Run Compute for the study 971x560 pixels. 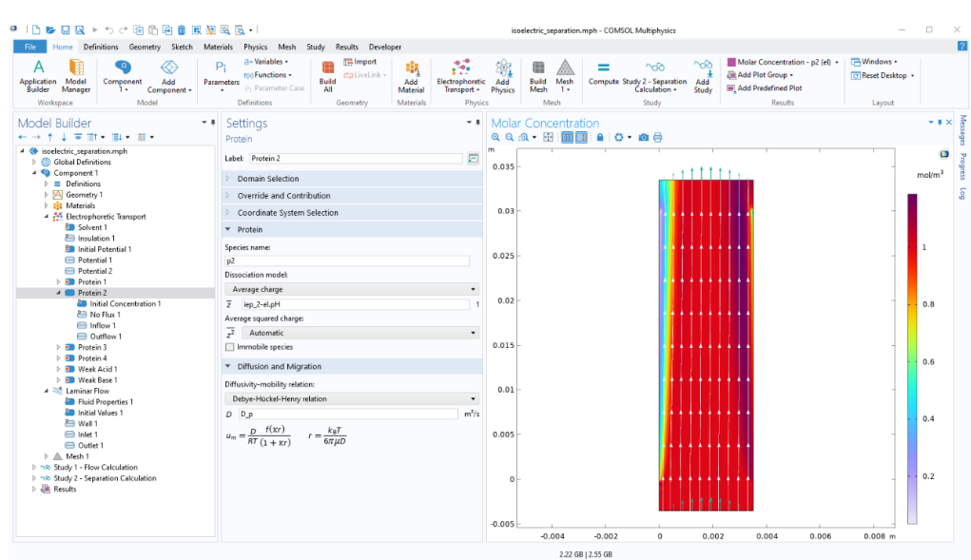[x=604, y=73]
